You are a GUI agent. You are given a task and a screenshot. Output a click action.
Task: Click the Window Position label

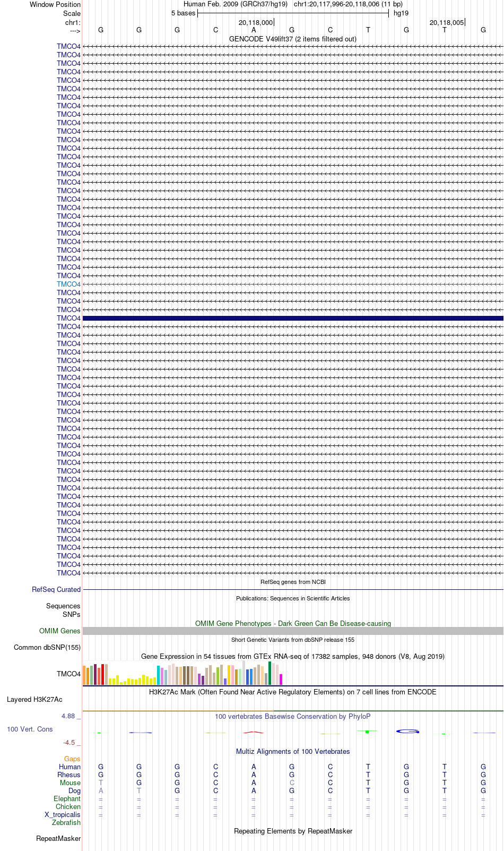coord(55,4)
